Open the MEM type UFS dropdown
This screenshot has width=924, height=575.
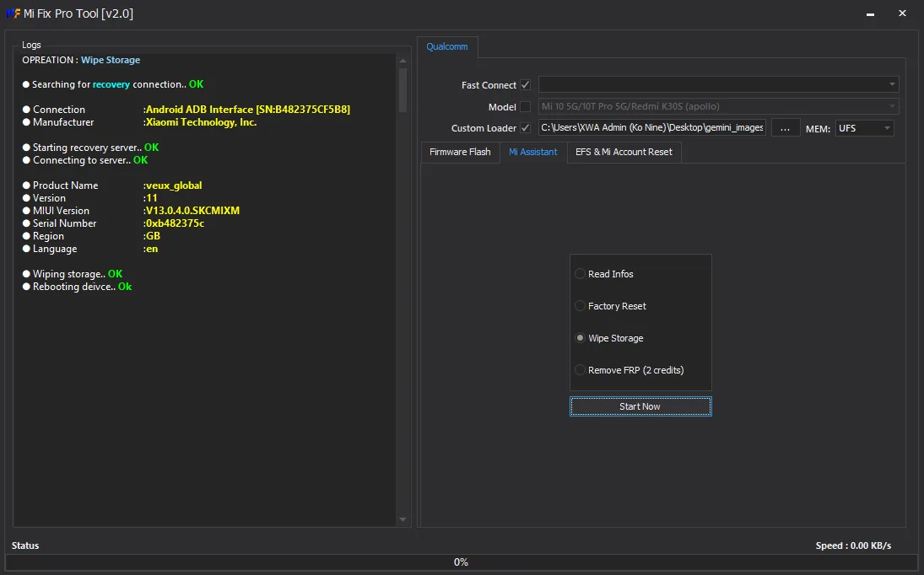(x=864, y=128)
